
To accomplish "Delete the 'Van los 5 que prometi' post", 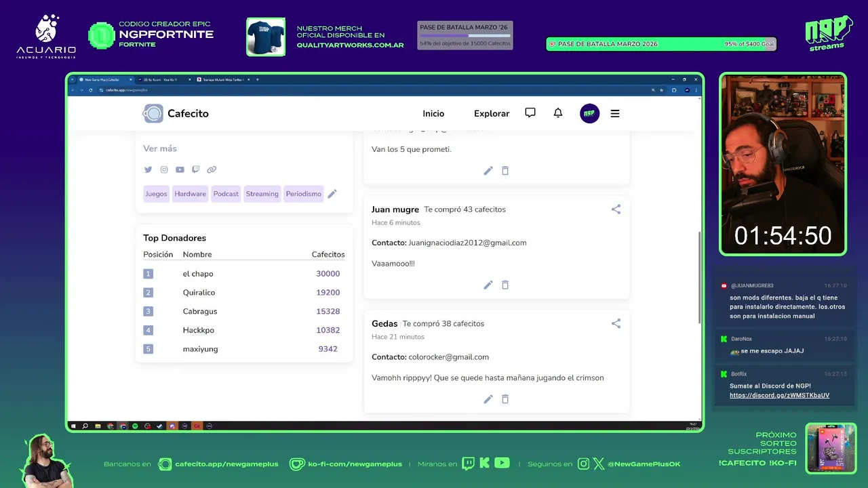I will pos(505,171).
